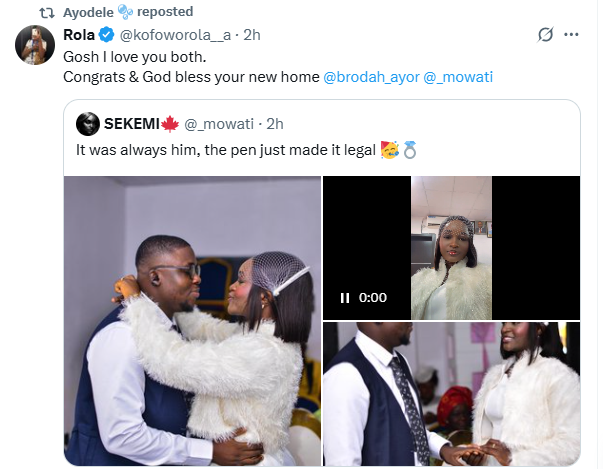Open the bottom-right holding hands photo
This screenshot has width=603, height=469.
point(451,394)
